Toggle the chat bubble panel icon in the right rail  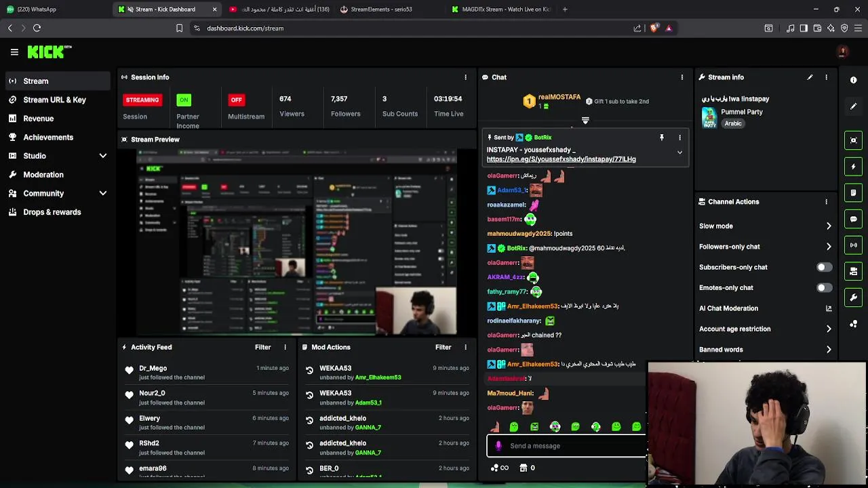[x=853, y=219]
